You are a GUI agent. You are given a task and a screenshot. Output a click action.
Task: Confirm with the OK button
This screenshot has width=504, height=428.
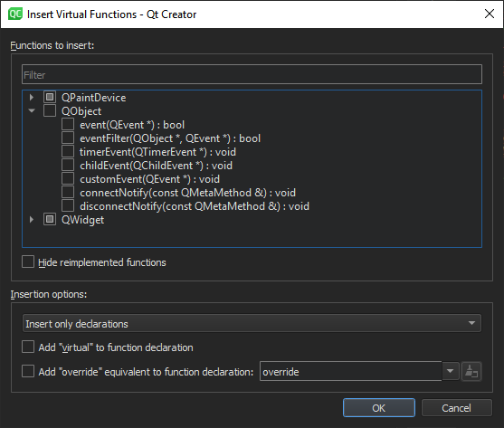tap(378, 408)
